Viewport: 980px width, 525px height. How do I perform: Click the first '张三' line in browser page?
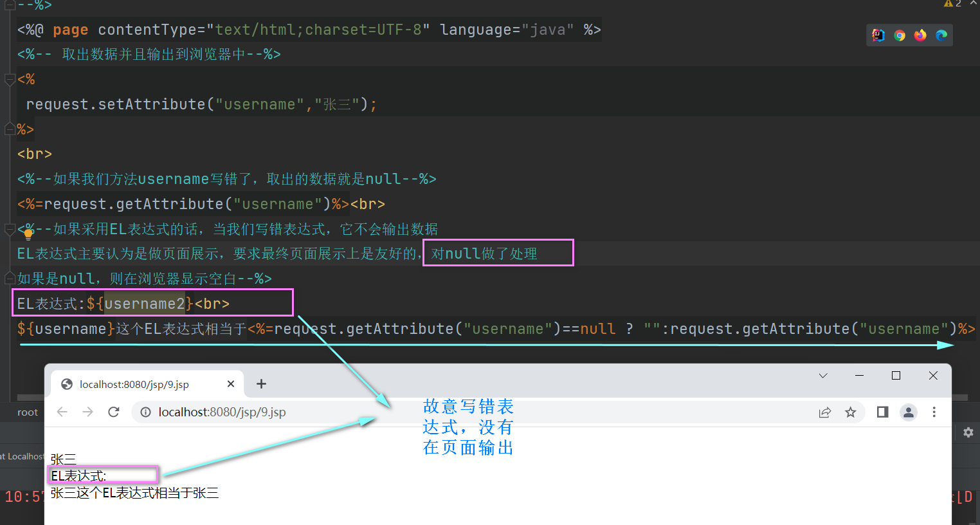63,459
